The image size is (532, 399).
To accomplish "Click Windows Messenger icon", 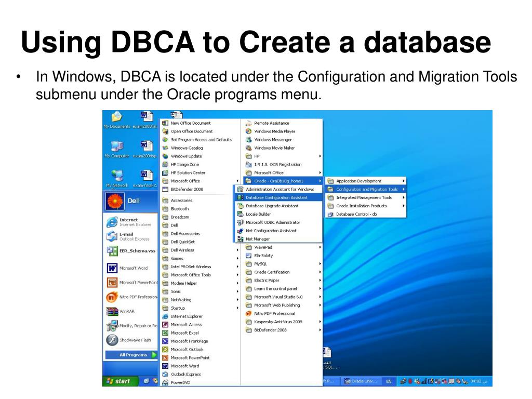I will (x=248, y=139).
